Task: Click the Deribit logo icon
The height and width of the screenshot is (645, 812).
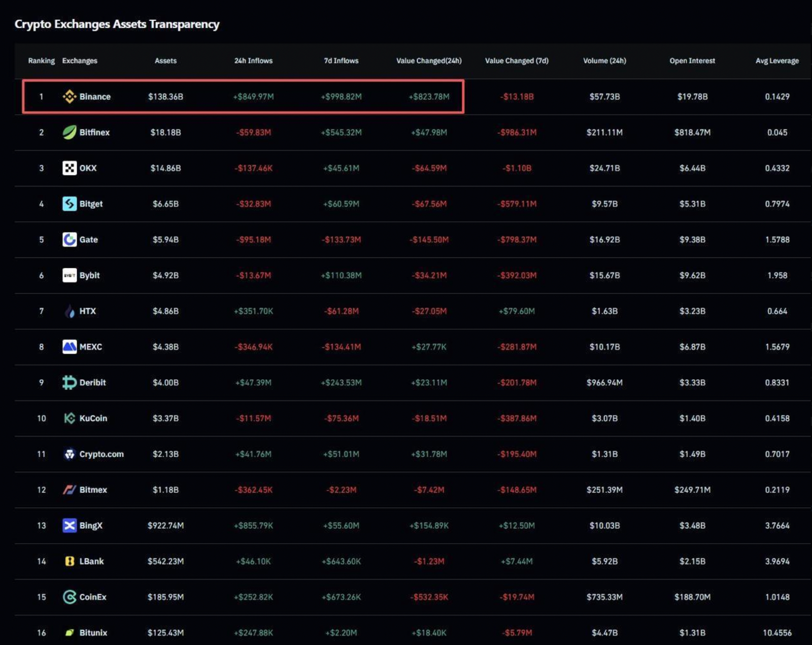Action: 70,382
